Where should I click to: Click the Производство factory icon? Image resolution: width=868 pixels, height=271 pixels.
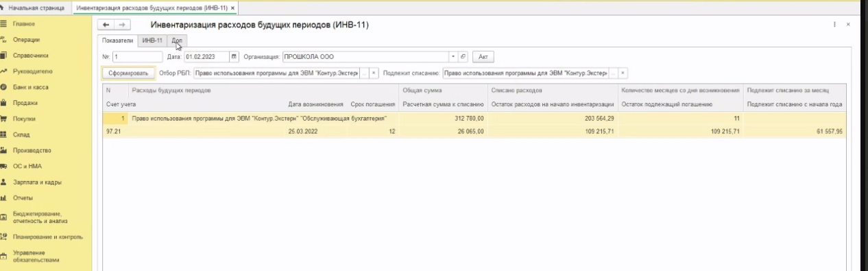(x=3, y=150)
